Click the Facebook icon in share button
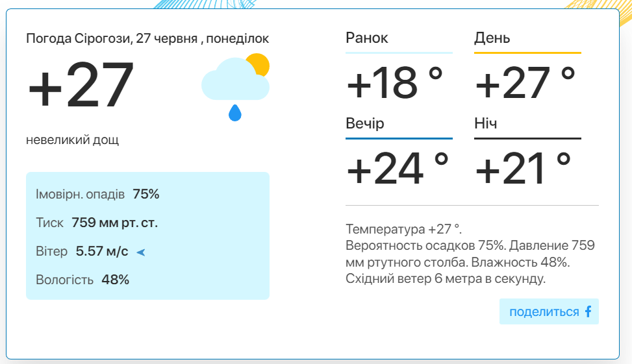Image resolution: width=632 pixels, height=364 pixels. (588, 311)
